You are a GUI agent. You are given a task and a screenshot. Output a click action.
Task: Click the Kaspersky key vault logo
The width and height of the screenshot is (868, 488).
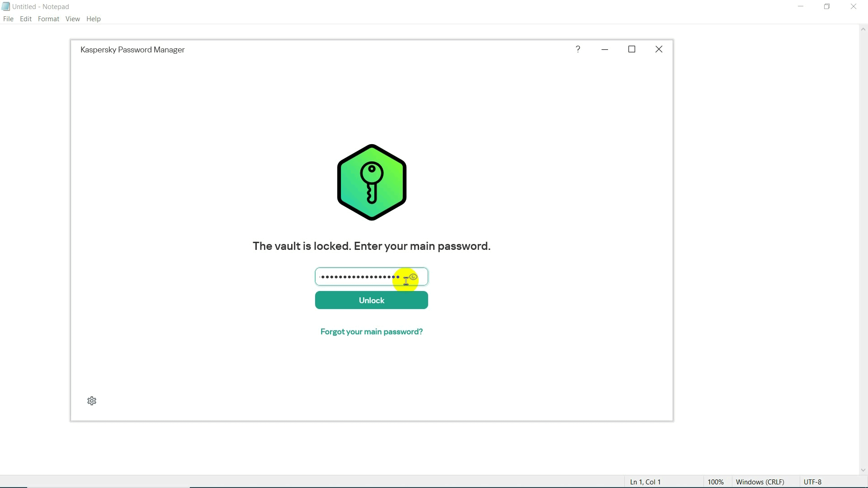point(371,182)
